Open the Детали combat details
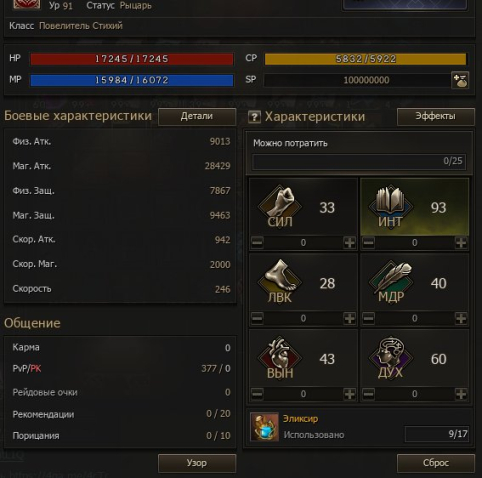 (x=197, y=117)
